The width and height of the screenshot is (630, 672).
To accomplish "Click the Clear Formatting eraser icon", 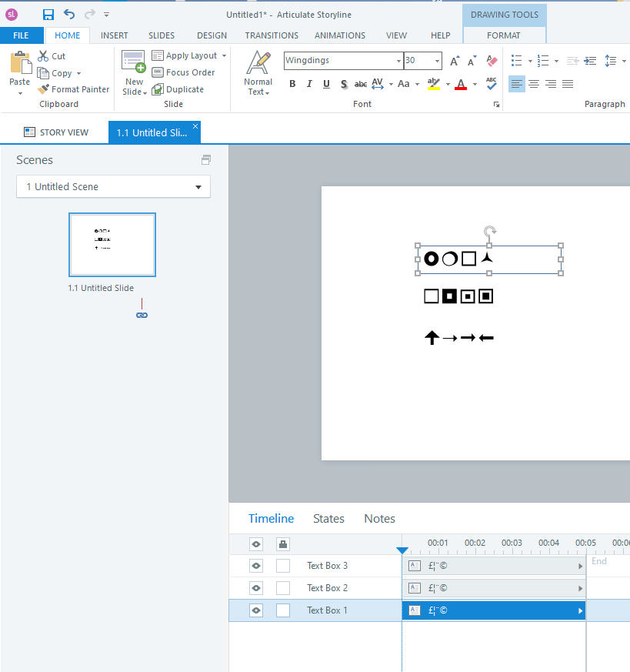I will click(492, 61).
